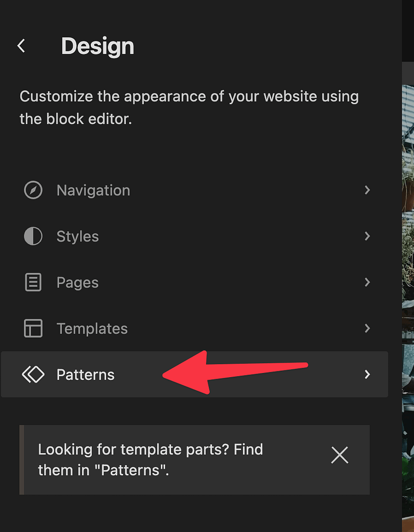This screenshot has width=414, height=532.
Task: Click the Patterns diamond icon
Action: pos(33,375)
